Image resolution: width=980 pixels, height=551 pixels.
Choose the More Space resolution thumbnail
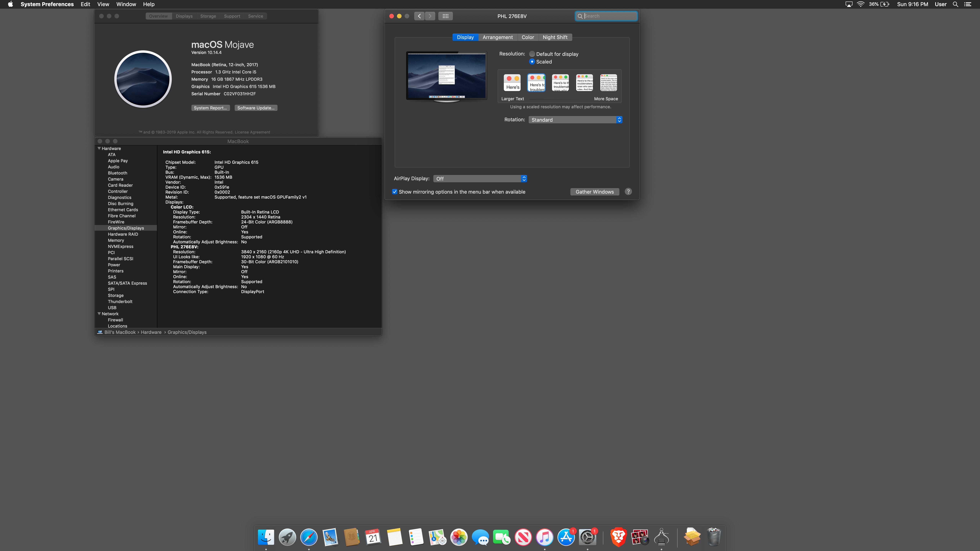[608, 82]
